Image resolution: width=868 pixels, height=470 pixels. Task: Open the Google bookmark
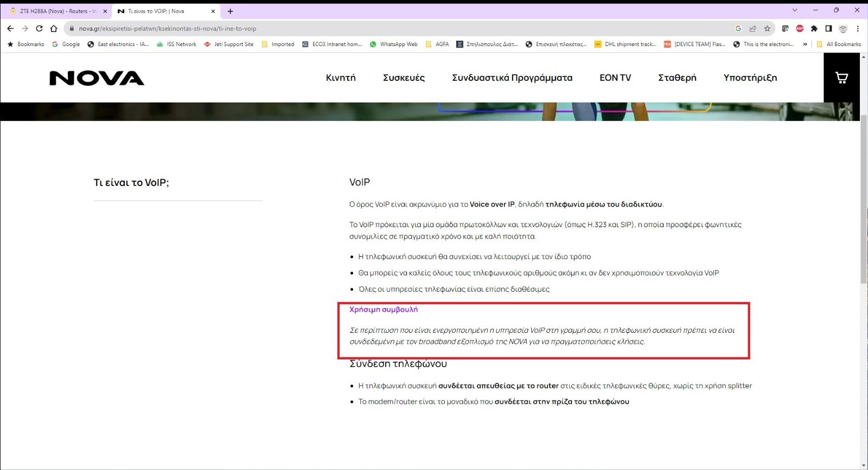[x=66, y=44]
